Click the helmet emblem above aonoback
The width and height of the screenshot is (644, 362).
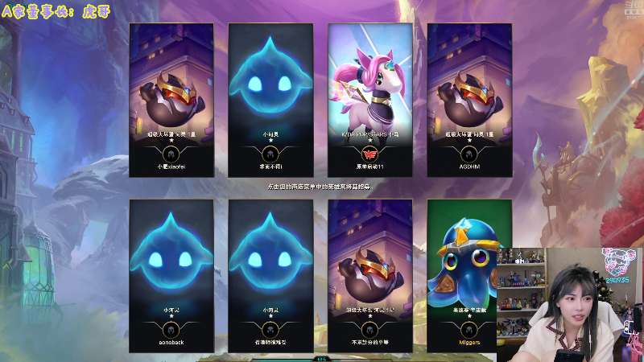coord(171,330)
